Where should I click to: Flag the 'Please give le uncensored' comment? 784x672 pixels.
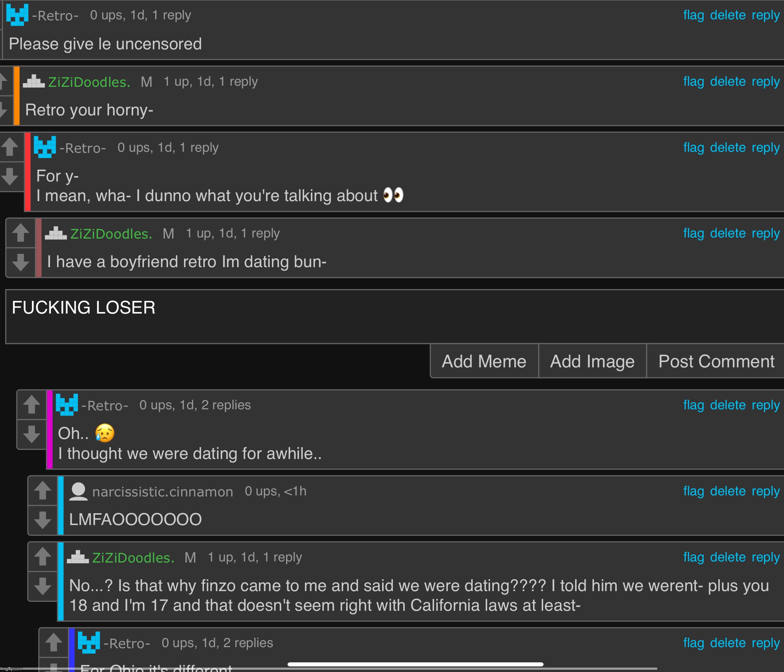693,16
